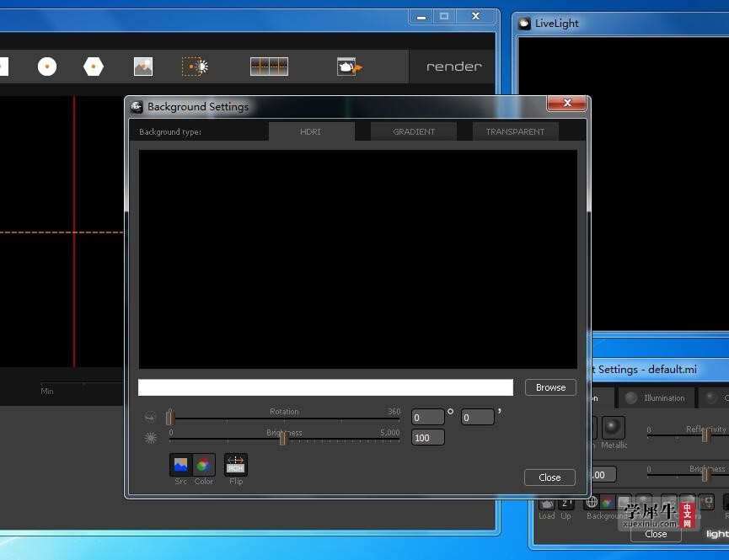Image resolution: width=729 pixels, height=560 pixels.
Task: Click the Src image icon
Action: pyautogui.click(x=180, y=464)
